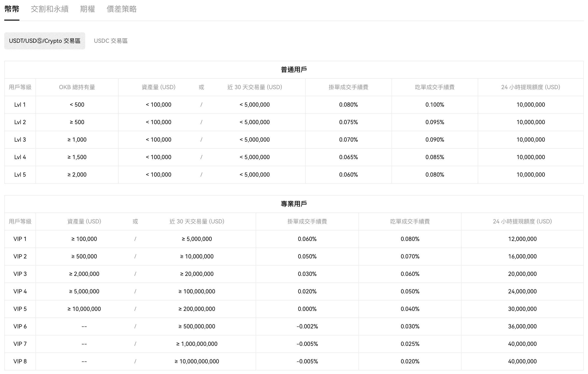Screen dimensions: 588x374
Task: Click the VIP 6 trading volume '≥ 500,000,000'
Action: coord(197,326)
